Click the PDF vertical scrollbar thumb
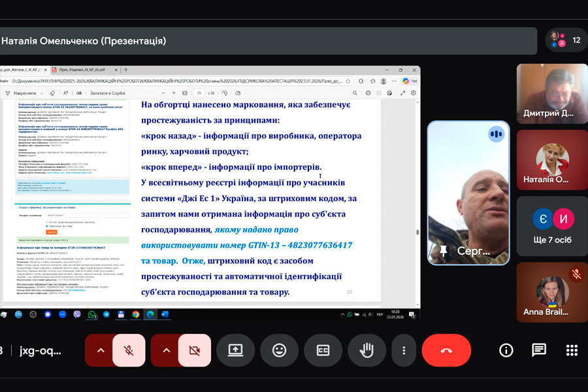588x392 pixels. pyautogui.click(x=417, y=232)
